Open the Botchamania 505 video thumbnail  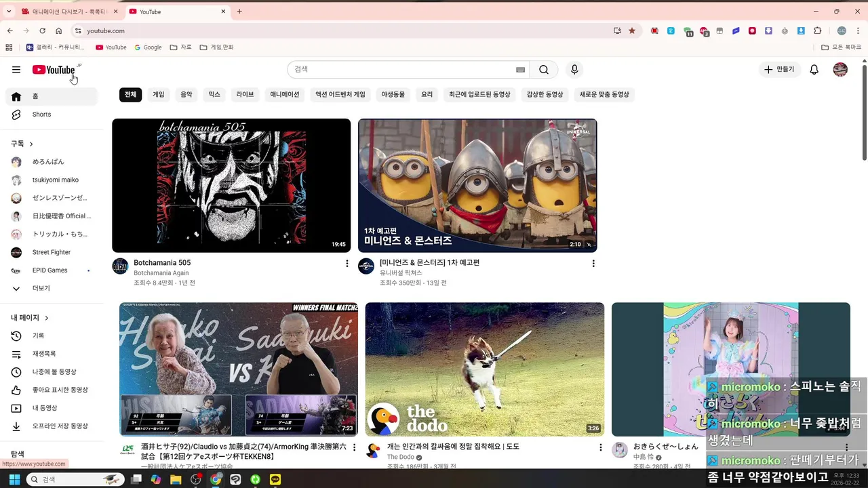click(x=231, y=186)
